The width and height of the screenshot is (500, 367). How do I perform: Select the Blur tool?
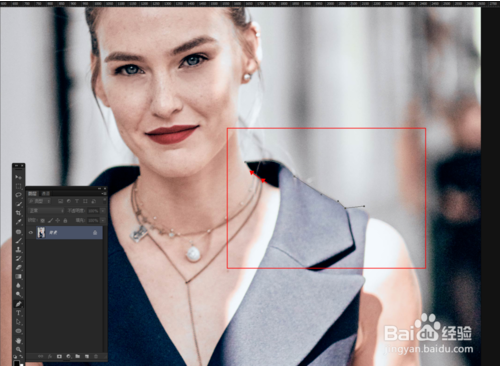18,285
